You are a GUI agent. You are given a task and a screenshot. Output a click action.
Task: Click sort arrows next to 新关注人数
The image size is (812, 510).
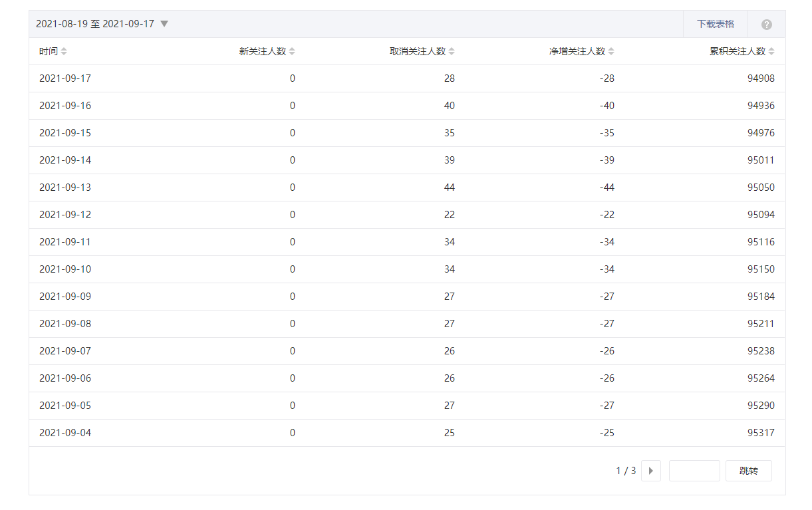[x=292, y=51]
